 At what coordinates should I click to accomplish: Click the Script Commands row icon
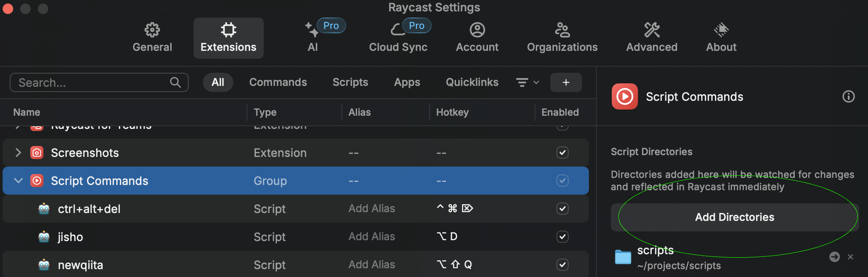point(37,181)
